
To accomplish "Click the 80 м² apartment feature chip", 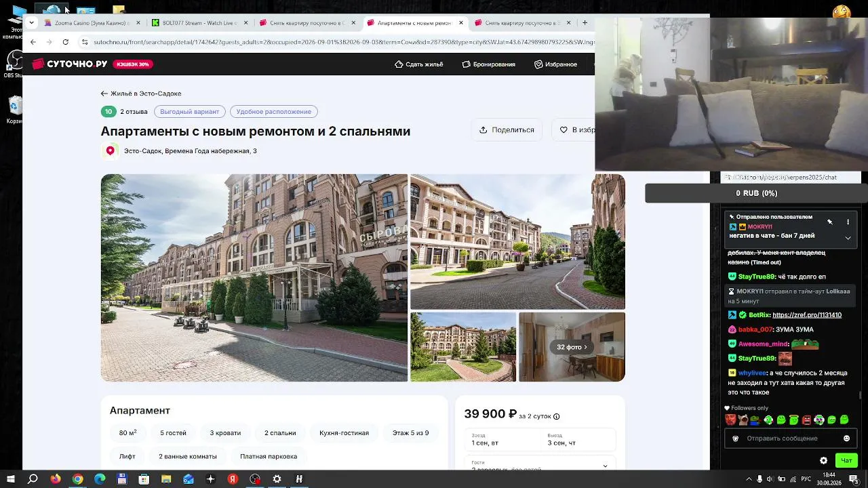I will coord(127,433).
